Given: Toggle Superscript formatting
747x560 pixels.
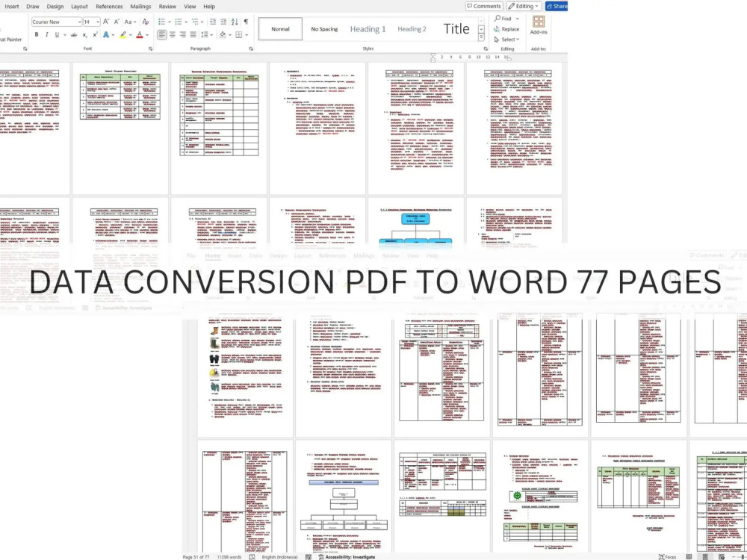Looking at the screenshot, I should [x=96, y=35].
